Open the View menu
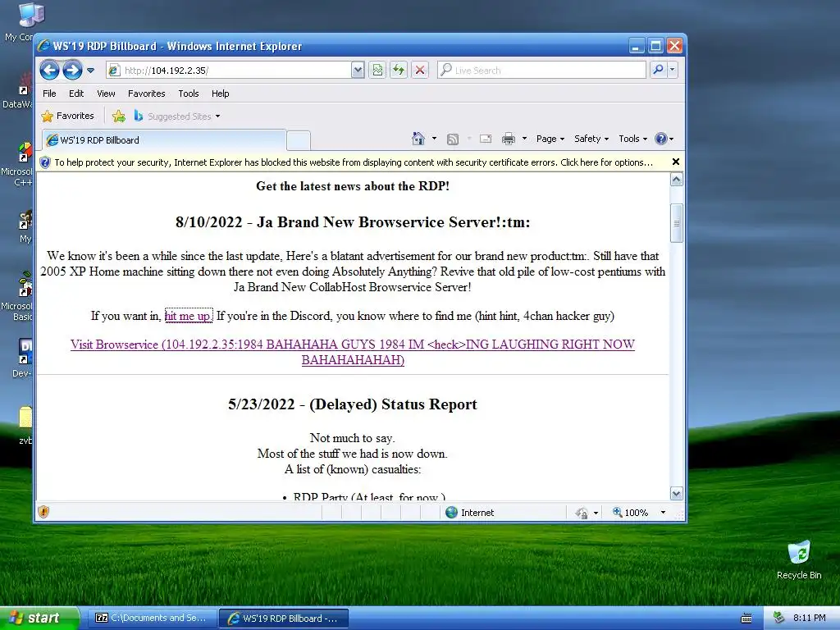 click(106, 94)
